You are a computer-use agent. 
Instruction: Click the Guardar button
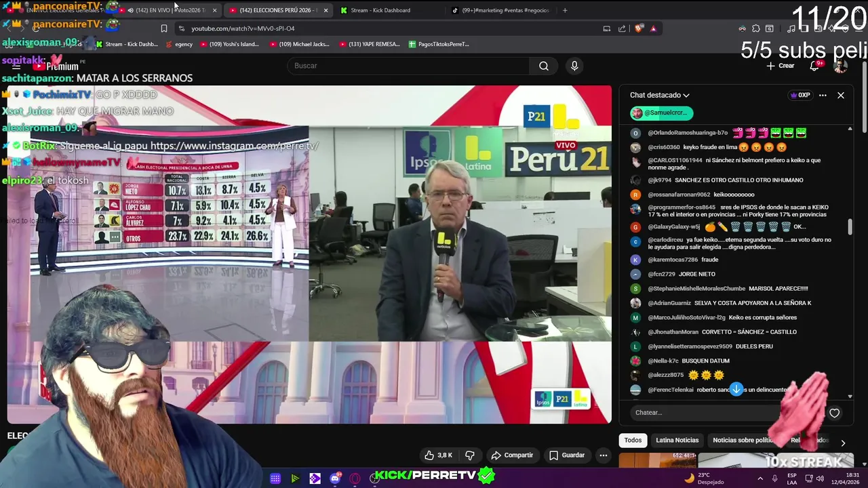coord(567,455)
